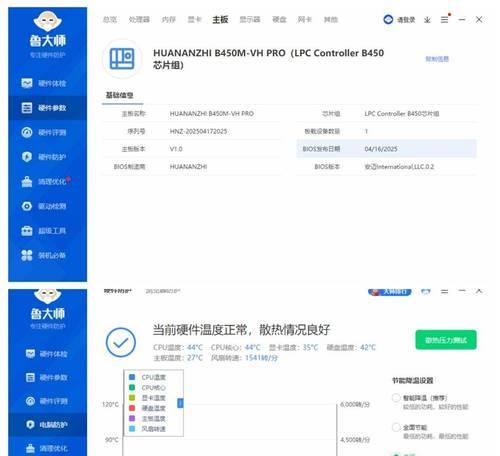
Task: Open 清理优化 with the red badge
Action: pyautogui.click(x=45, y=182)
